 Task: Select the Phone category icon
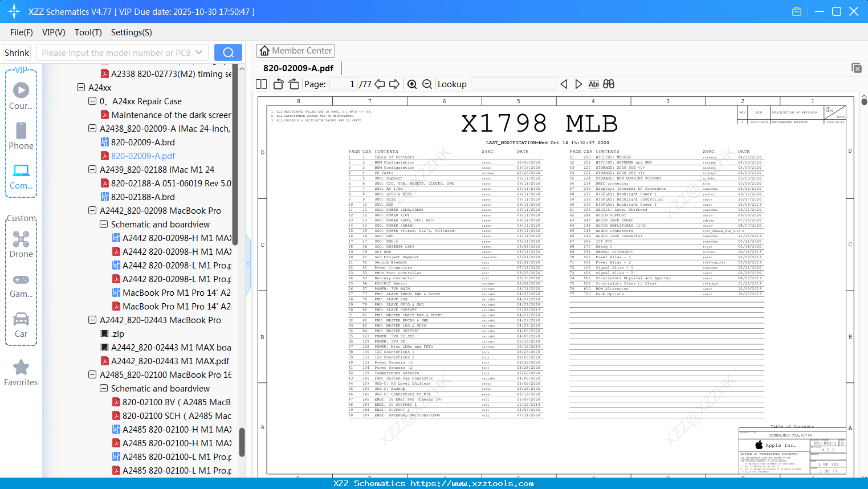(x=21, y=136)
